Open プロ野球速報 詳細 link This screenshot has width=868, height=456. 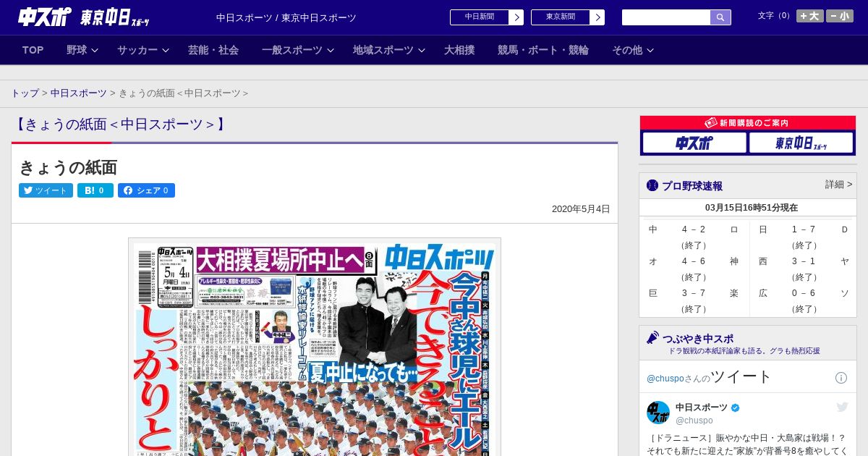(x=838, y=185)
